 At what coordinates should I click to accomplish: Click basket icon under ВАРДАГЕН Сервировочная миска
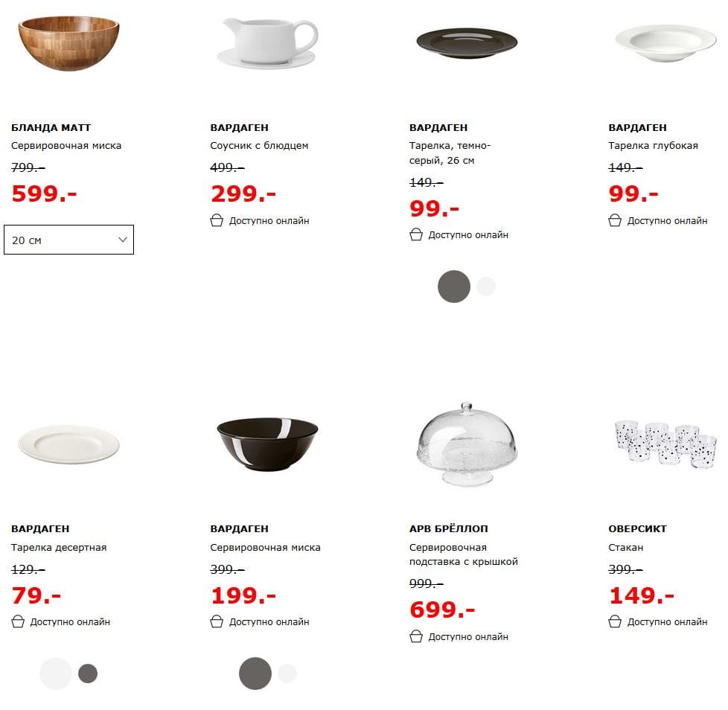[217, 621]
